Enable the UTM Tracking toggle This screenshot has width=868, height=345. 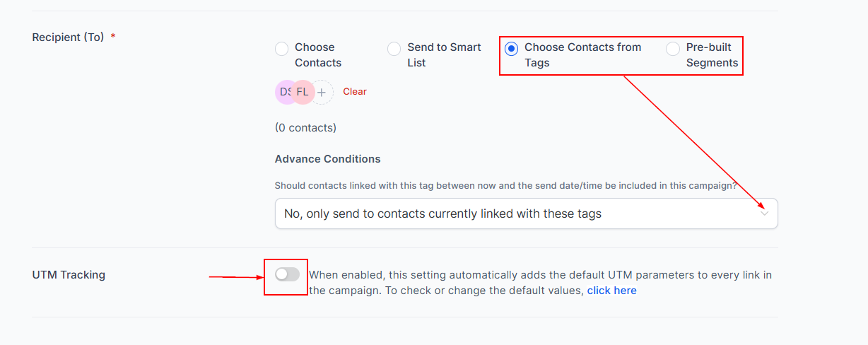(287, 274)
